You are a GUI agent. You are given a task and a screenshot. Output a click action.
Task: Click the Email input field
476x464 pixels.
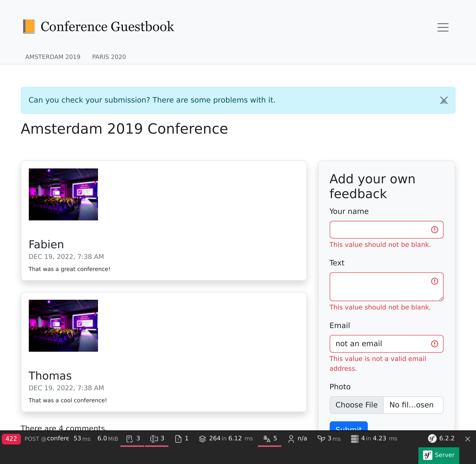386,344
